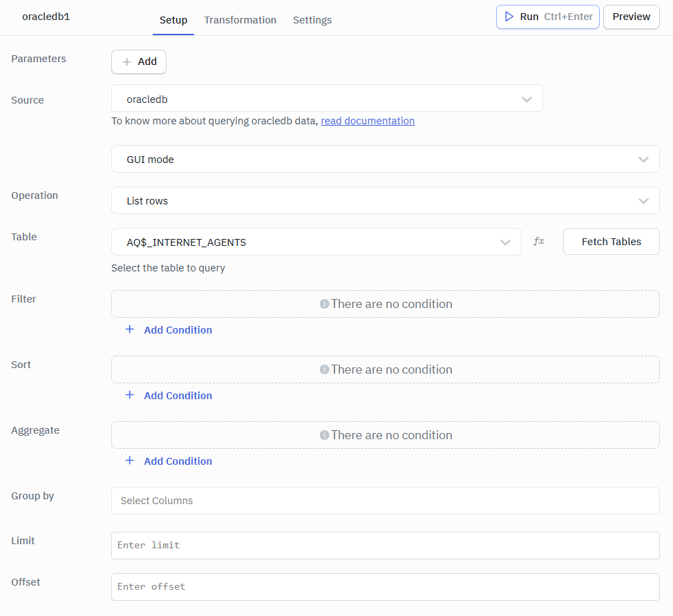Viewport: 673px width, 616px height.
Task: Click the plus icon under Aggregate
Action: click(130, 461)
